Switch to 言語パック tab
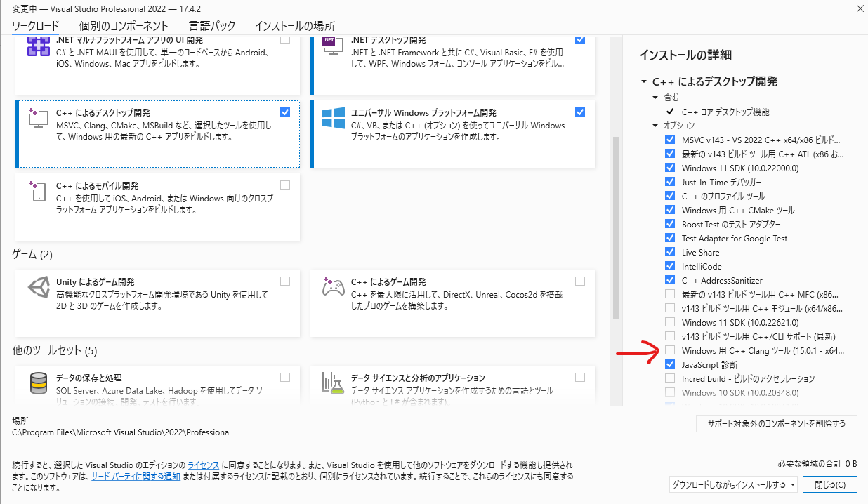 tap(212, 25)
